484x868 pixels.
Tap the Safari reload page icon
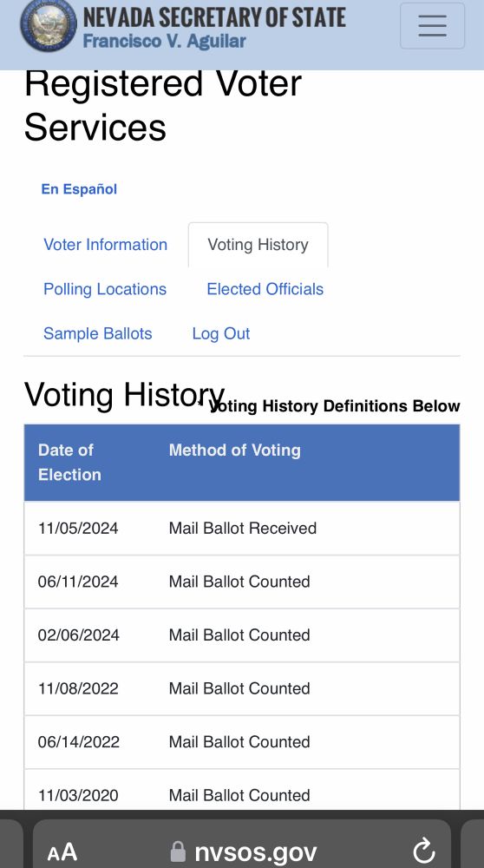tap(423, 851)
